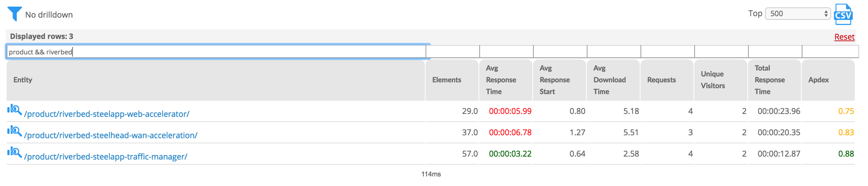
Task: Open /product/riverbed-steelapp-web-accelerator/ link
Action: coord(107,114)
